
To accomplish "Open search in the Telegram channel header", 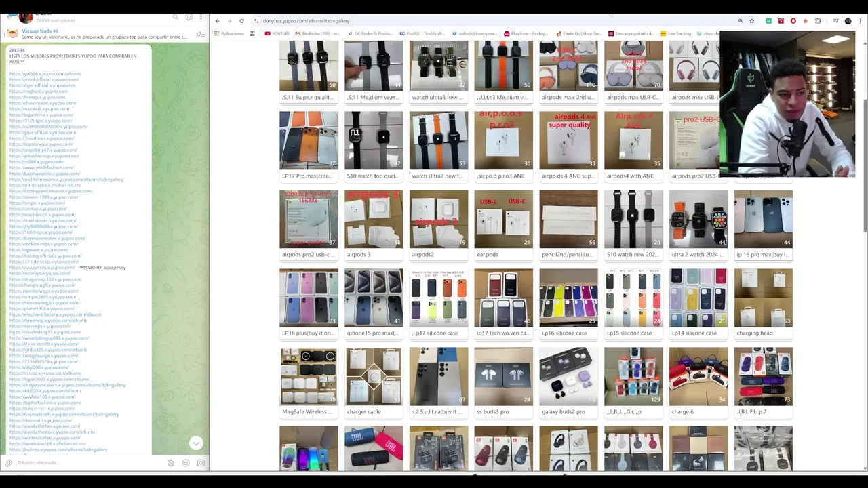I will (175, 17).
